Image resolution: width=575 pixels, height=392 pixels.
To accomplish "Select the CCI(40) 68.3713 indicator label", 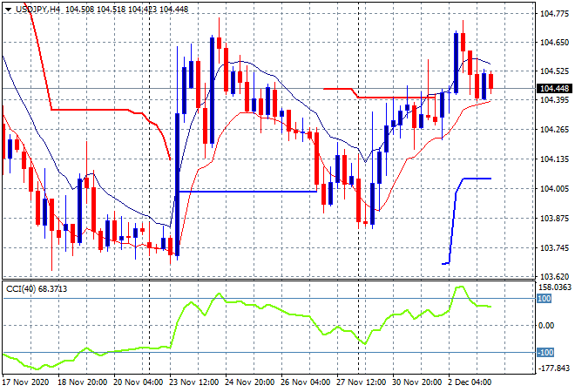I will coord(37,289).
